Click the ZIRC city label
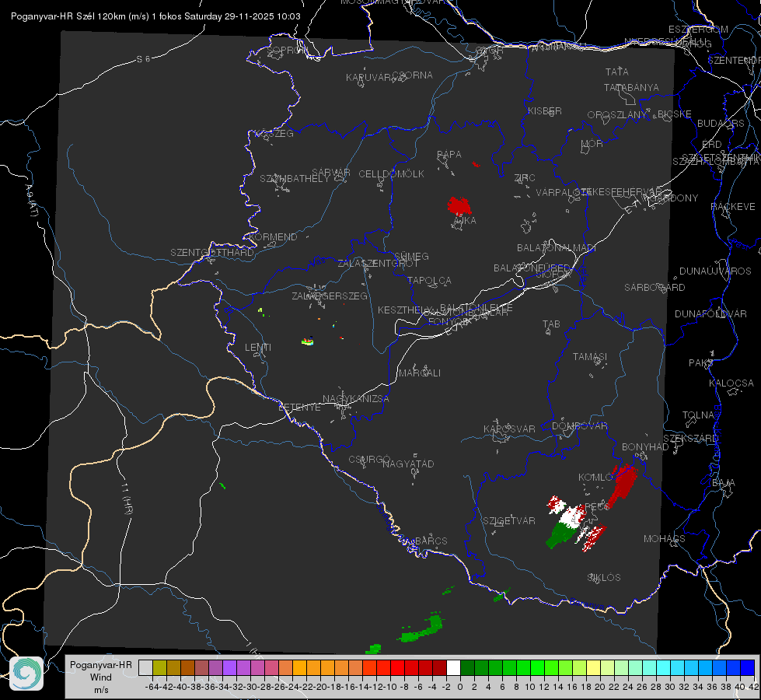The image size is (761, 700). pyautogui.click(x=525, y=177)
